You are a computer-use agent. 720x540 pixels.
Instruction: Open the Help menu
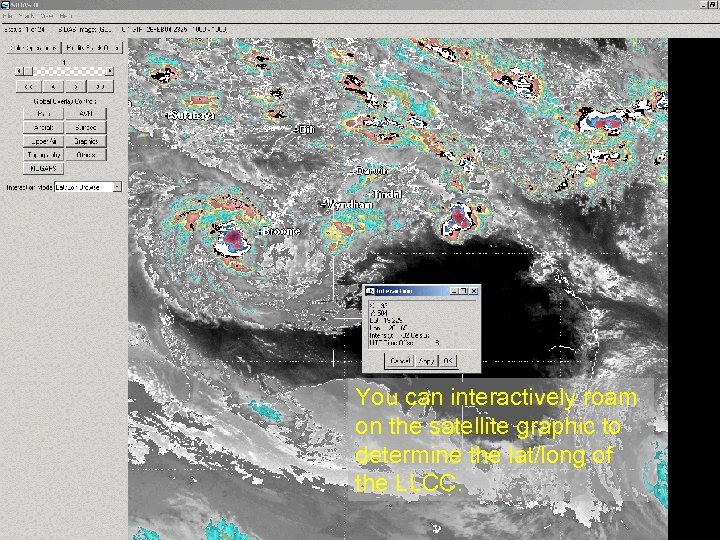pyautogui.click(x=66, y=16)
